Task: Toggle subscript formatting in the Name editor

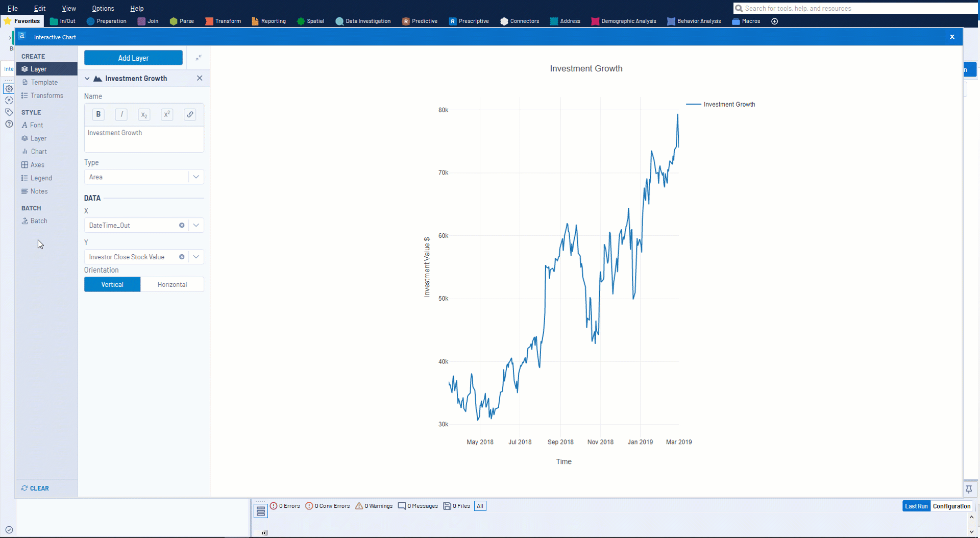Action: (x=144, y=114)
